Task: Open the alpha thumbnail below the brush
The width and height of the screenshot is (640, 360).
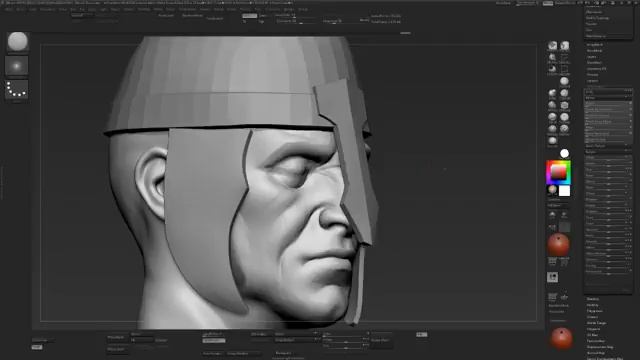Action: tap(17, 66)
